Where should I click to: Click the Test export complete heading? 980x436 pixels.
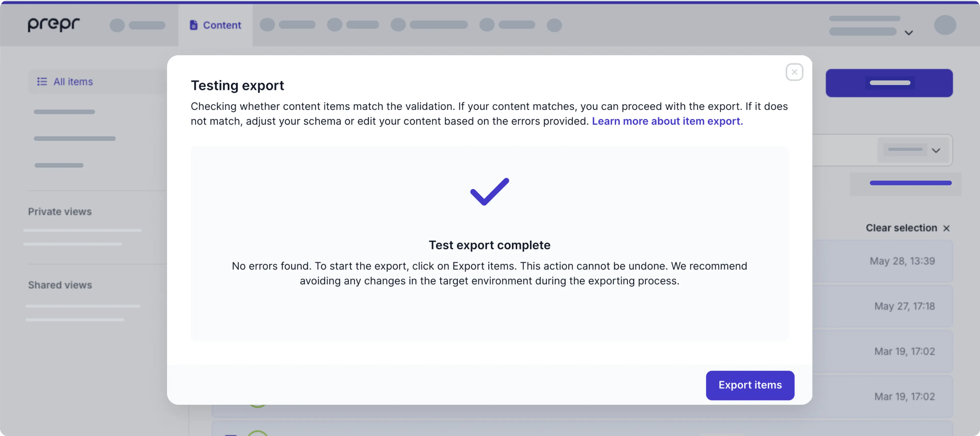click(490, 245)
